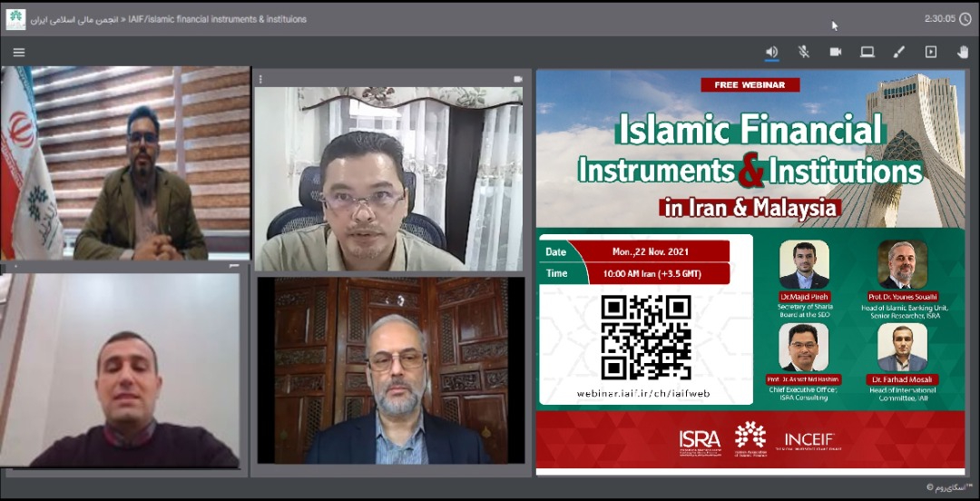This screenshot has height=501, width=980.
Task: Unmute the microphone
Action: (x=804, y=52)
